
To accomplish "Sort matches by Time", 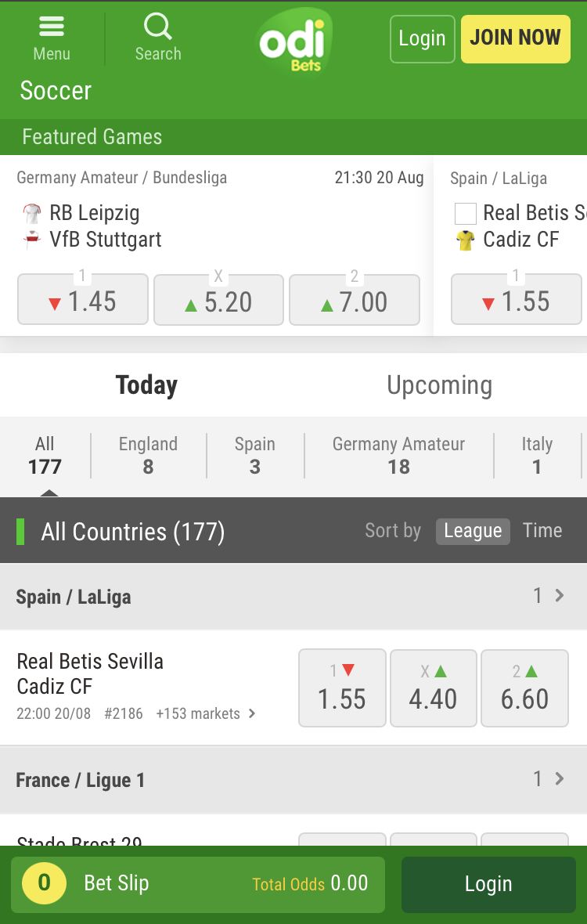I will (542, 530).
